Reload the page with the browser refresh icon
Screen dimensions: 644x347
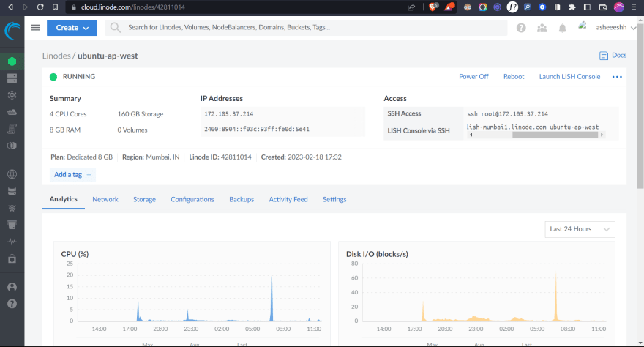click(40, 7)
